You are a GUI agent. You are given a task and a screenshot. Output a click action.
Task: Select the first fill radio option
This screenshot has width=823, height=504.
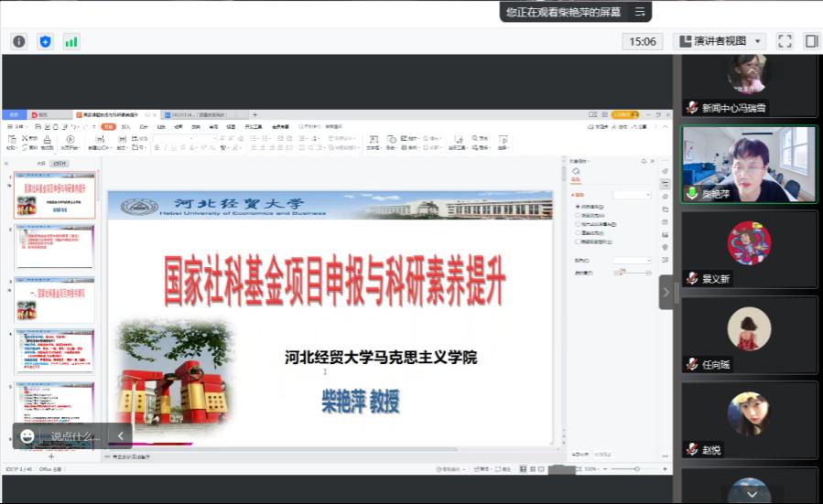(x=577, y=207)
